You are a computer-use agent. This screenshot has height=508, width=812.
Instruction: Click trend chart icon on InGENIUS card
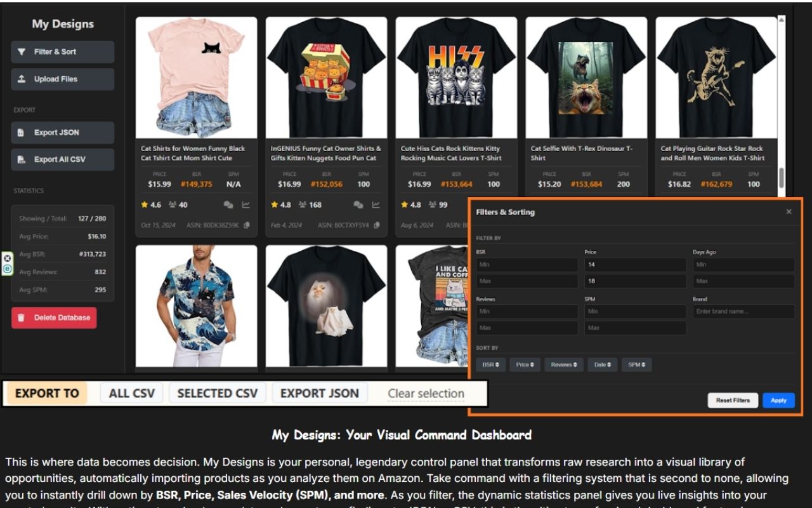tap(375, 204)
